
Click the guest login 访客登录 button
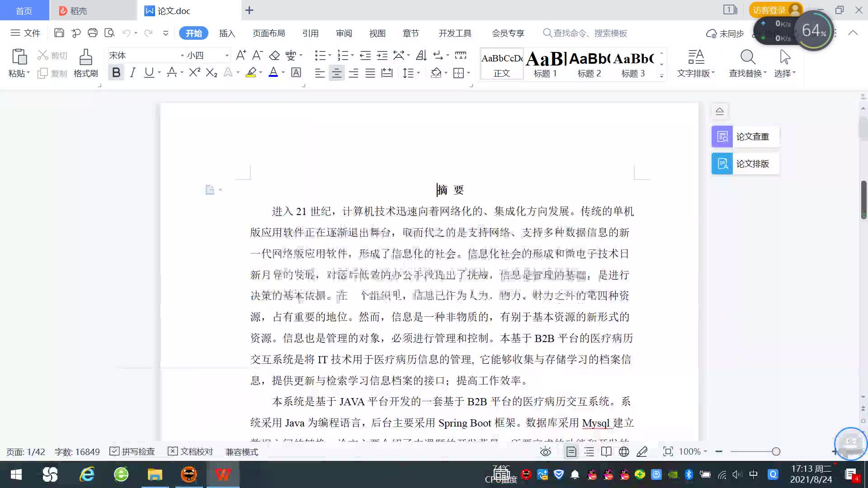[775, 10]
